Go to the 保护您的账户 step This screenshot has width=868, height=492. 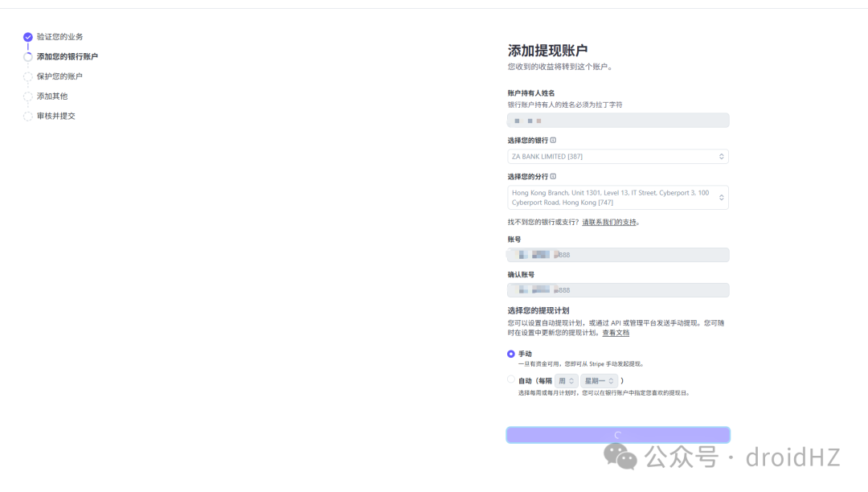pyautogui.click(x=59, y=76)
